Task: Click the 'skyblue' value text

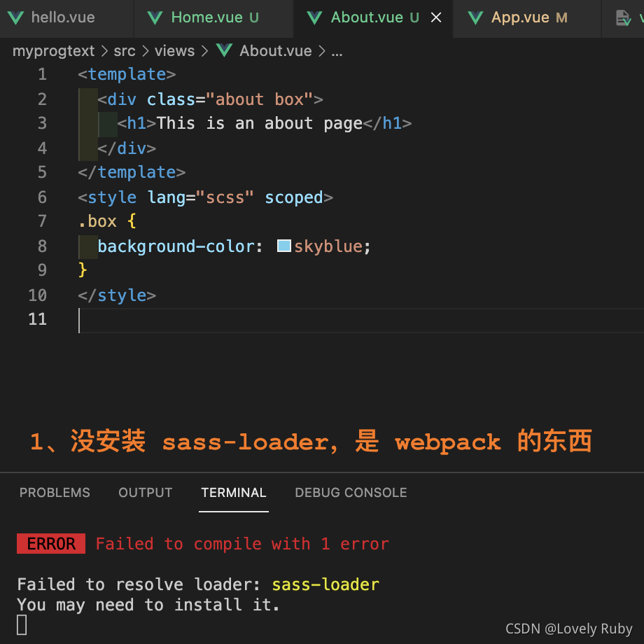Action: [x=328, y=246]
